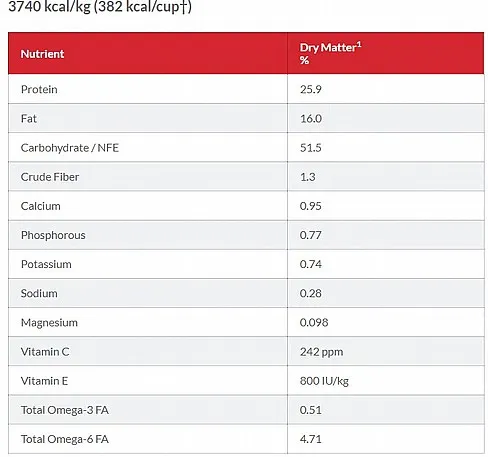Screen dimensions: 488x457
Task: Click the Nutrient column header
Action: pos(42,54)
